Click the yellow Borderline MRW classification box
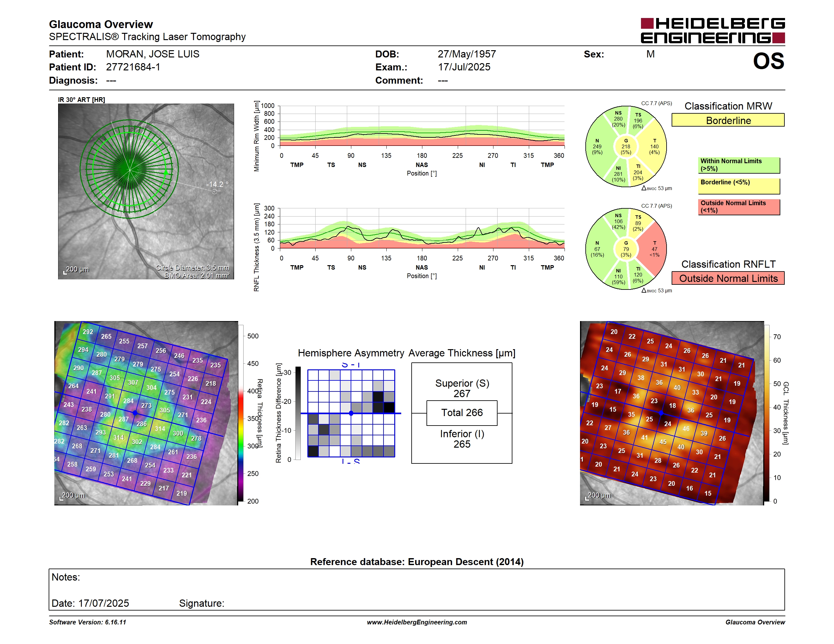 728,120
